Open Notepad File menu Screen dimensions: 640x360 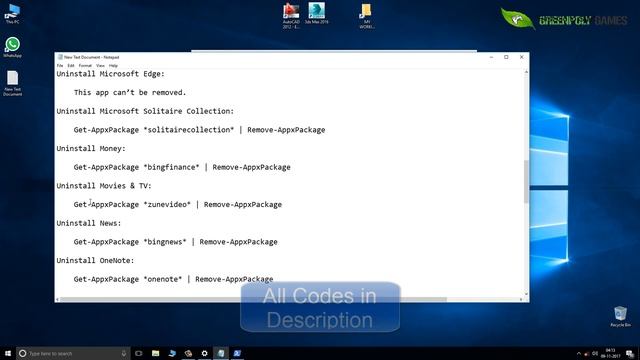60,66
